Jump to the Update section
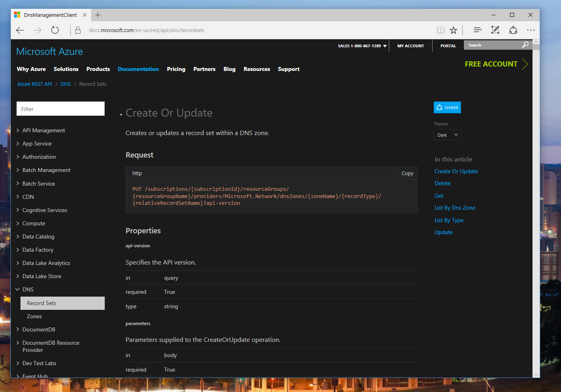 [x=444, y=232]
